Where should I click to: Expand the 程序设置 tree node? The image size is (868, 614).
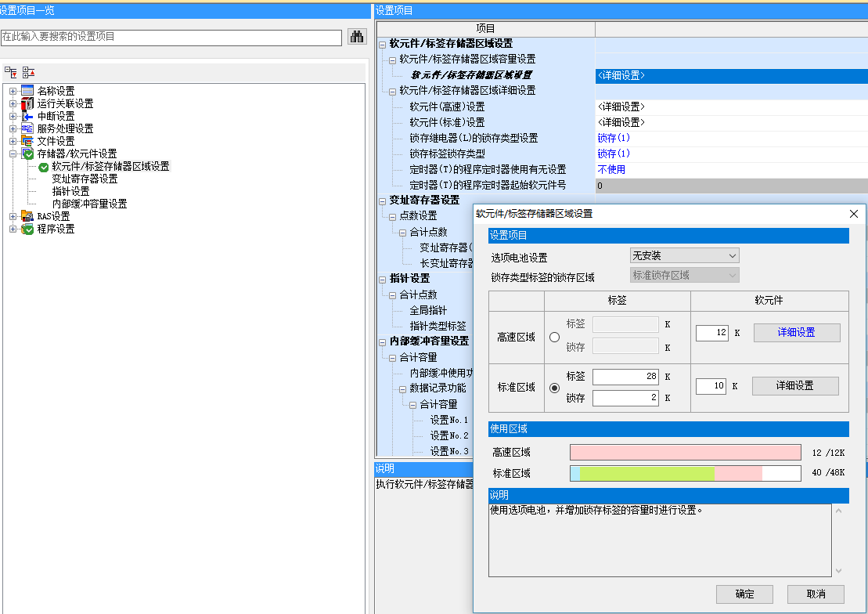(x=13, y=229)
